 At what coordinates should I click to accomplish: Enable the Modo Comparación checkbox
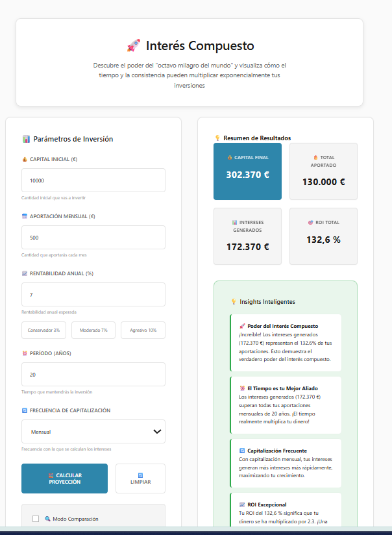click(x=36, y=519)
